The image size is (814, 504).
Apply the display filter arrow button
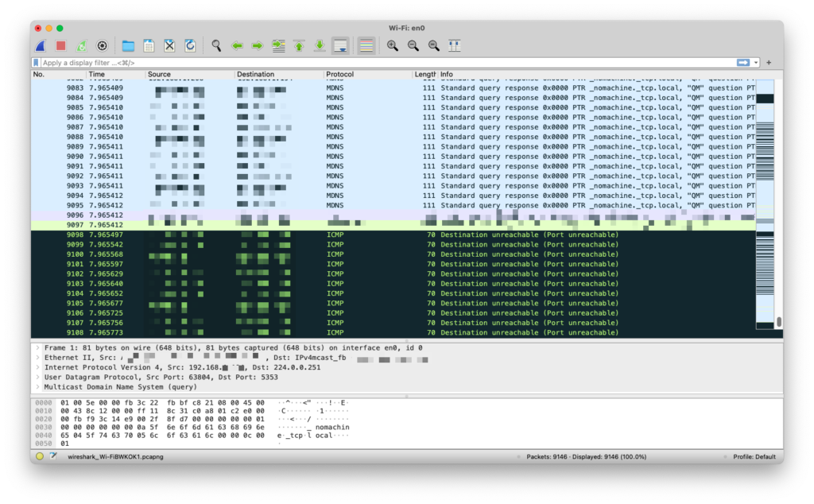tap(743, 63)
